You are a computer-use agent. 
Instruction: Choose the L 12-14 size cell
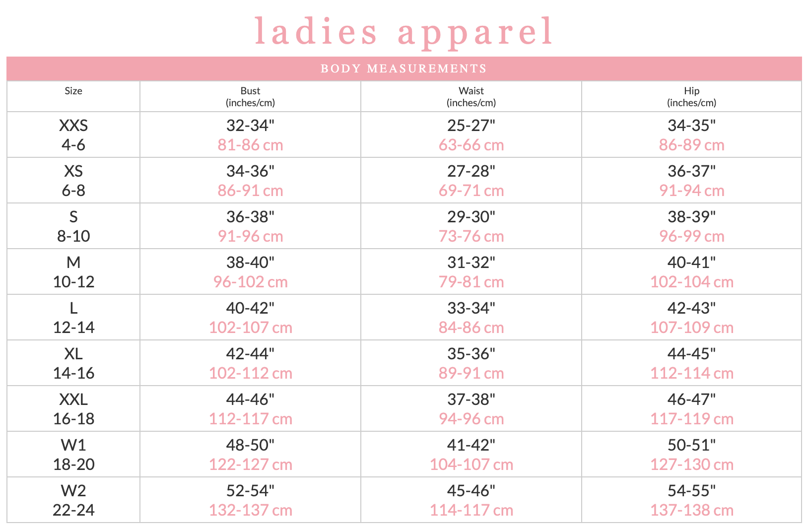73,317
